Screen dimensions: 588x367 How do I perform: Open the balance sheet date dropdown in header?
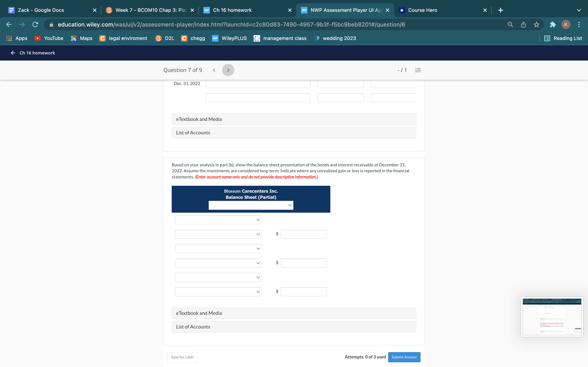tap(251, 205)
